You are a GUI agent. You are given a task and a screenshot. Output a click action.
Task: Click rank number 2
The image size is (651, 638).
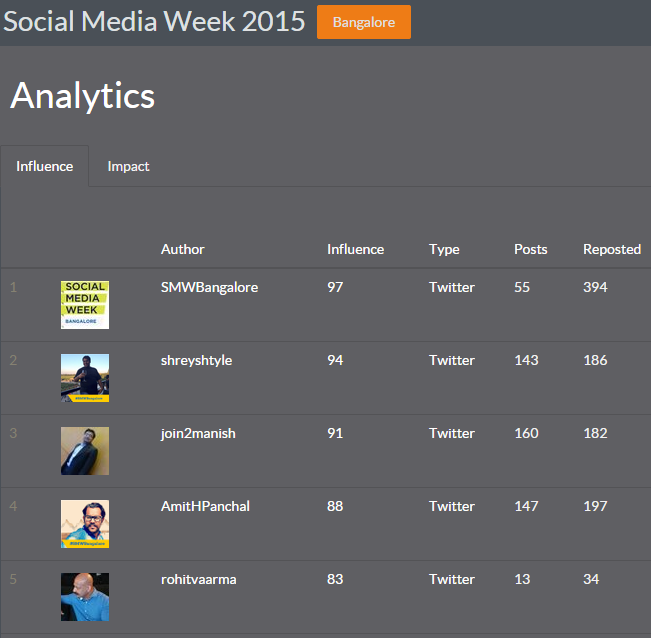pos(13,360)
